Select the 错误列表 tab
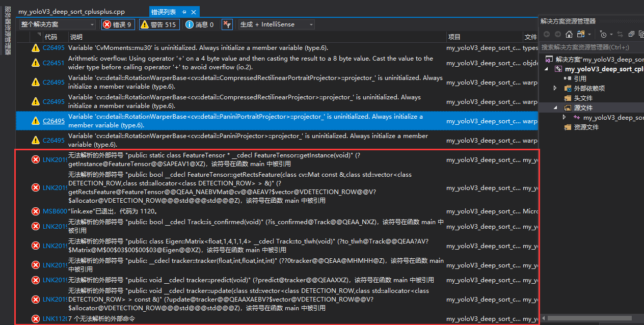Screen dimensions: 644x325 point(164,12)
